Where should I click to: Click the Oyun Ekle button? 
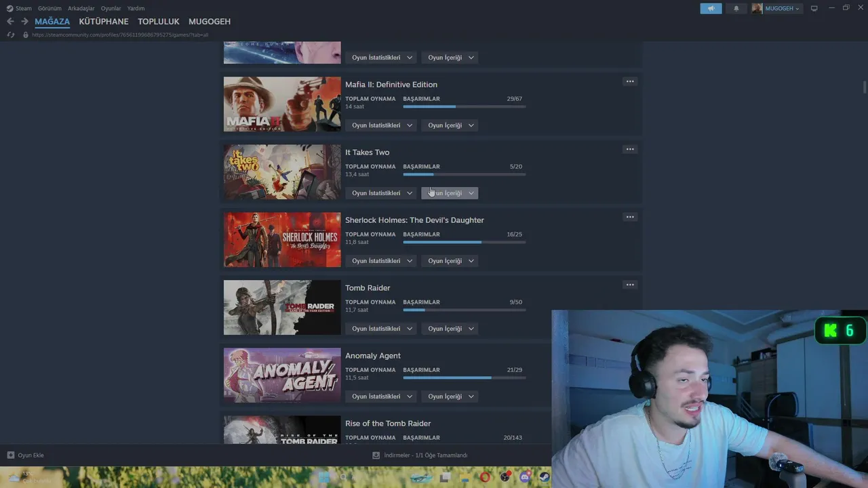(x=25, y=455)
